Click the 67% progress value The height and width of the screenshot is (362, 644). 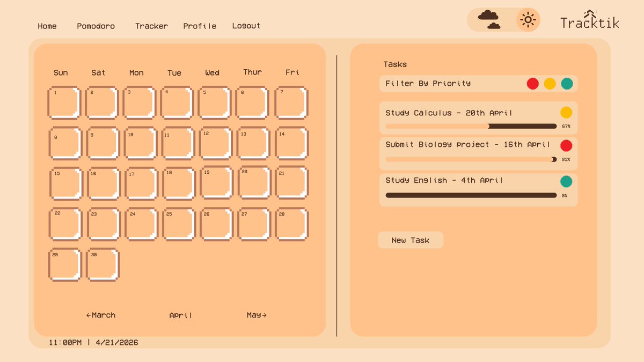[566, 127]
